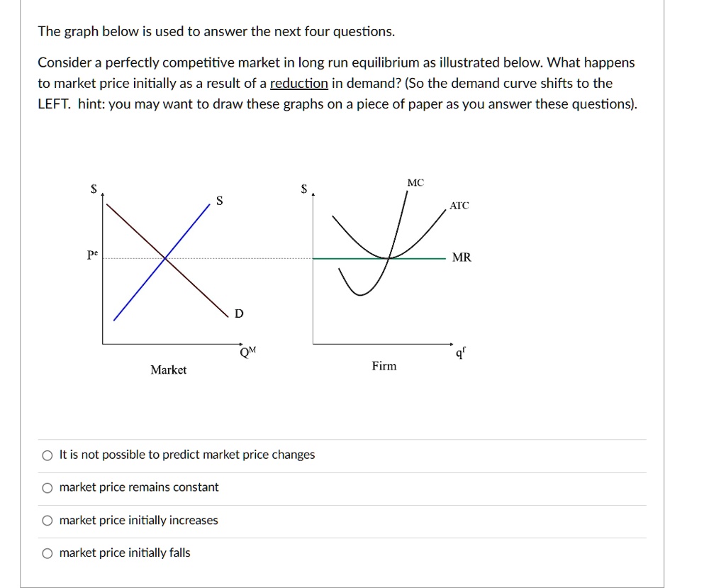The width and height of the screenshot is (726, 588).
Task: Click the S label on the supply curve
Action: [219, 201]
